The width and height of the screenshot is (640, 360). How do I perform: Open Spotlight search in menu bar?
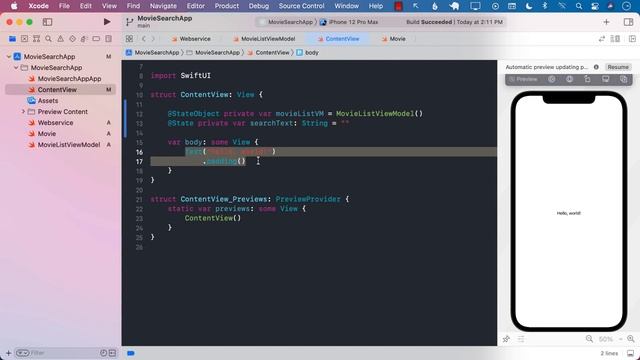click(x=579, y=6)
